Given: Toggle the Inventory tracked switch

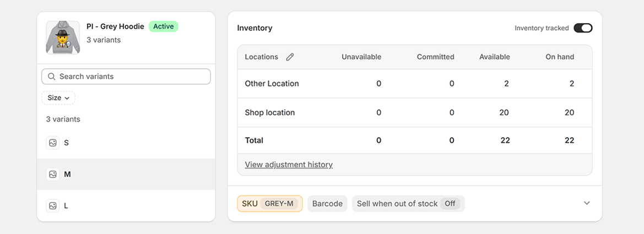Looking at the screenshot, I should pyautogui.click(x=583, y=28).
